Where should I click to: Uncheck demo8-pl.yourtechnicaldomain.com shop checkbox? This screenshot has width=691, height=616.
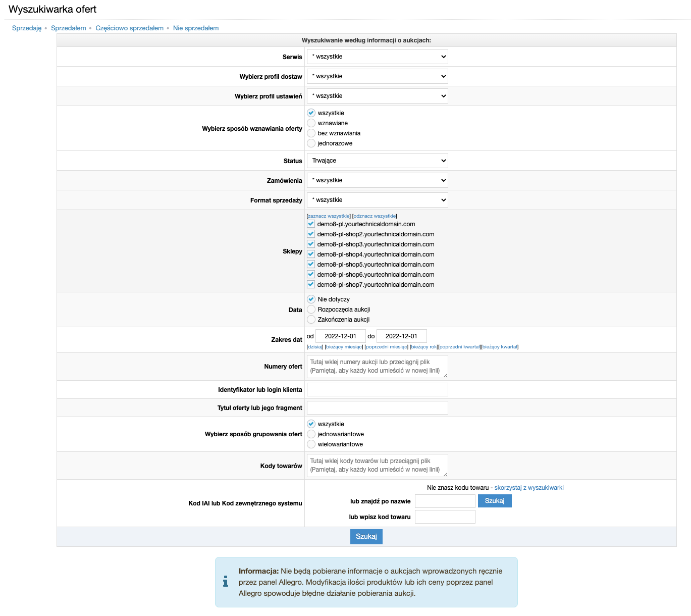tap(311, 224)
